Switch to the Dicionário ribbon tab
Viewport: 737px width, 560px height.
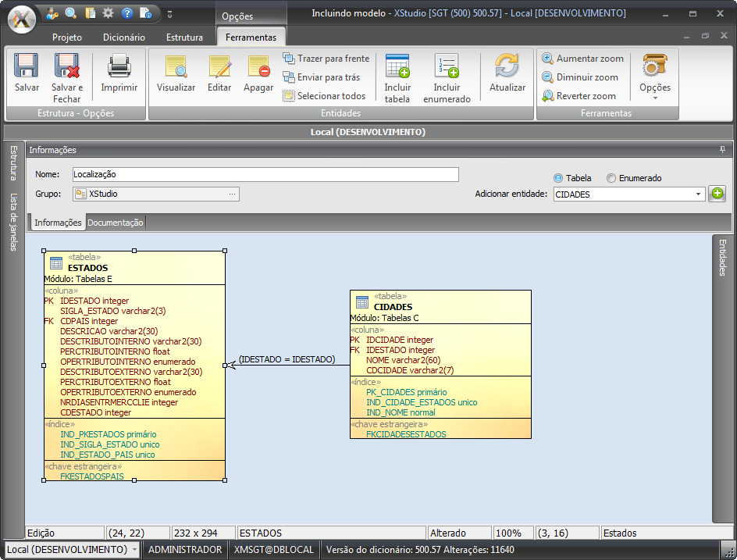click(124, 37)
